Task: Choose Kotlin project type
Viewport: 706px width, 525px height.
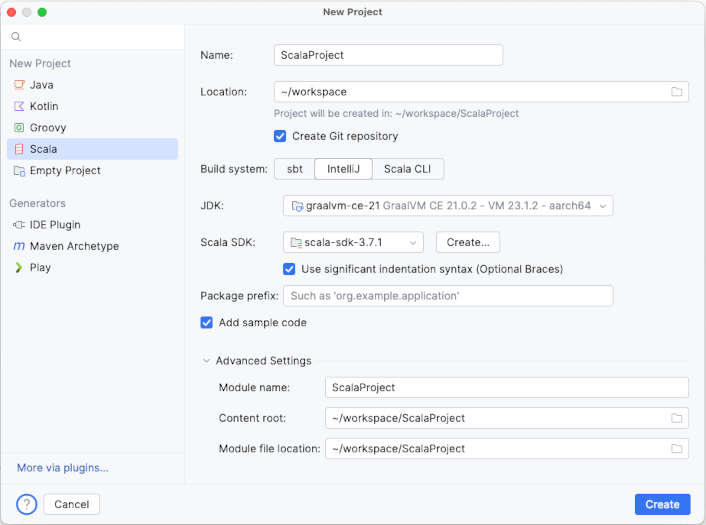Action: coord(92,106)
